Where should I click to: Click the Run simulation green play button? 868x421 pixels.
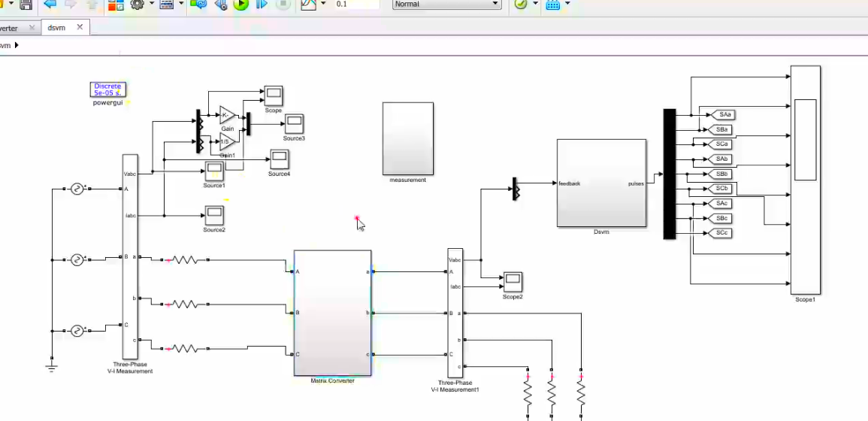point(240,5)
